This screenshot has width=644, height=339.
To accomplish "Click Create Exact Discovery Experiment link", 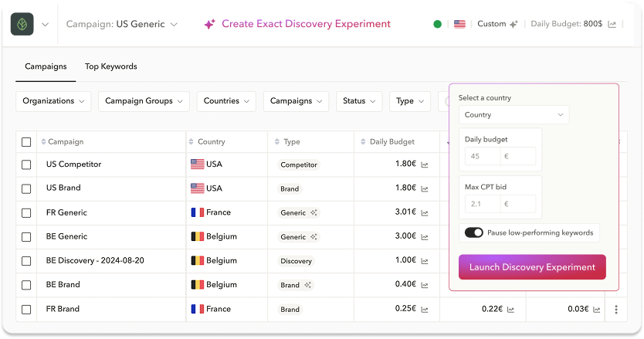I will click(306, 24).
